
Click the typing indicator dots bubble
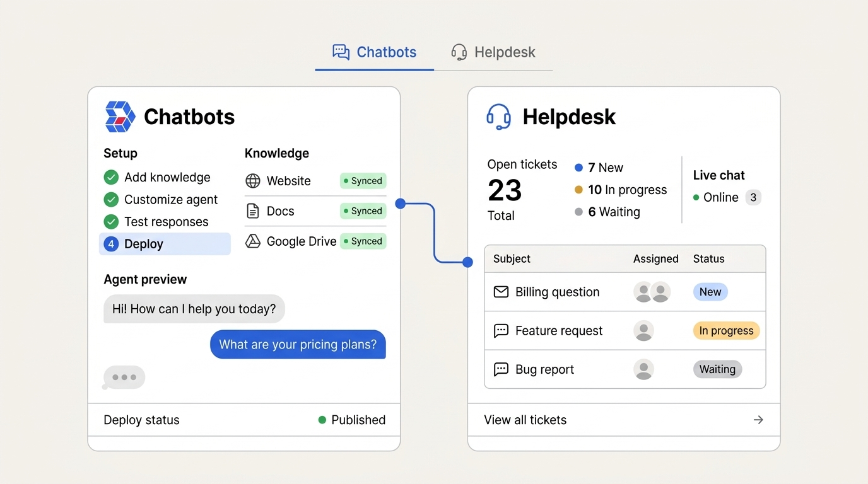[124, 377]
